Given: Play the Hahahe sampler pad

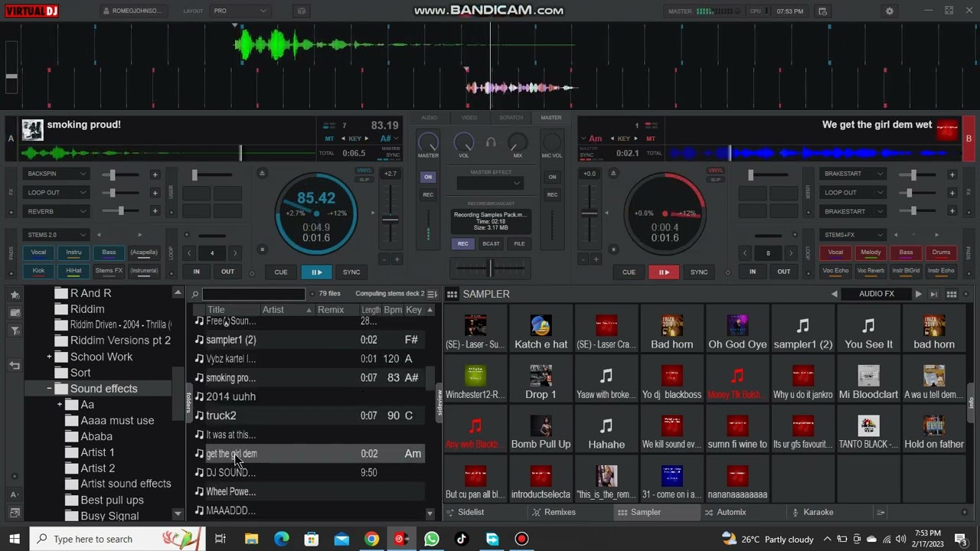Looking at the screenshot, I should click(606, 429).
